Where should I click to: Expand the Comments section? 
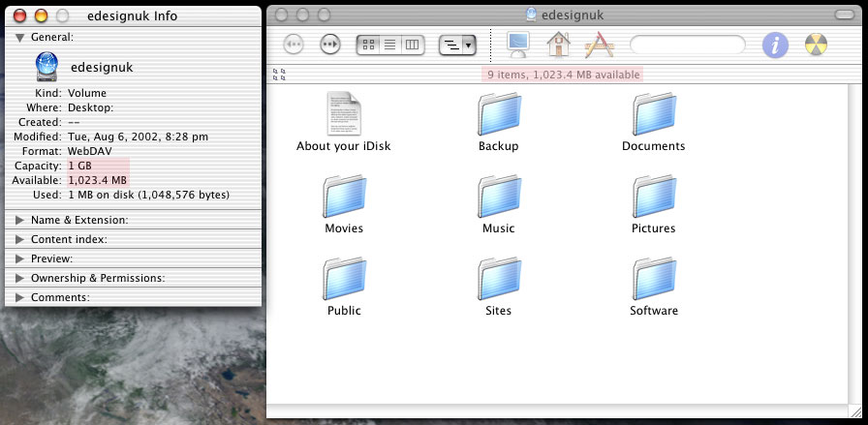pos(20,297)
